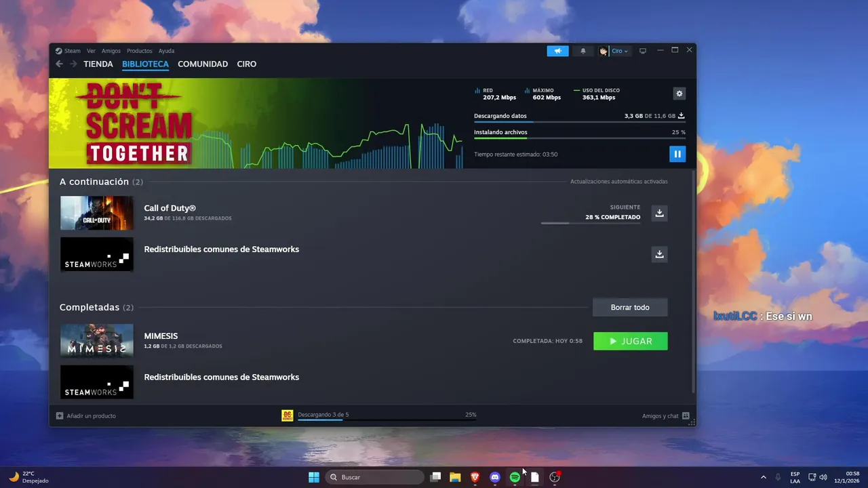The width and height of the screenshot is (868, 488).
Task: Open the TIENDA tab
Action: click(x=98, y=64)
